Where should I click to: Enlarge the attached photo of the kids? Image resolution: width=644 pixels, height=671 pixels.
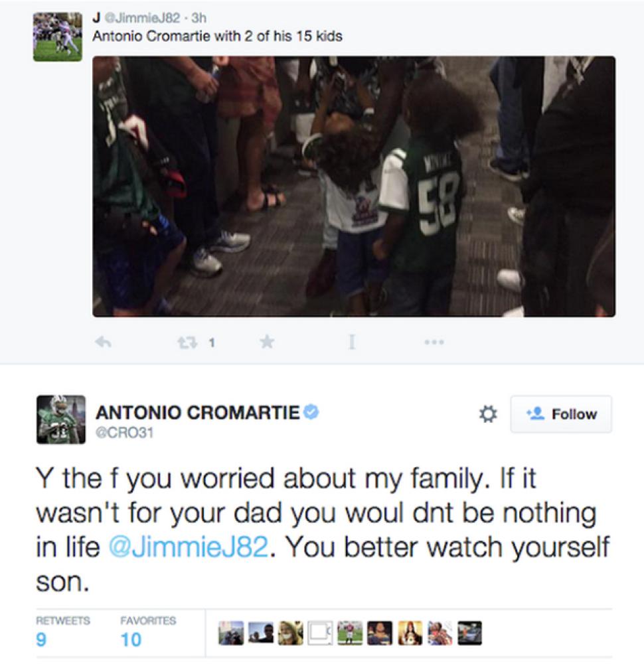click(353, 186)
